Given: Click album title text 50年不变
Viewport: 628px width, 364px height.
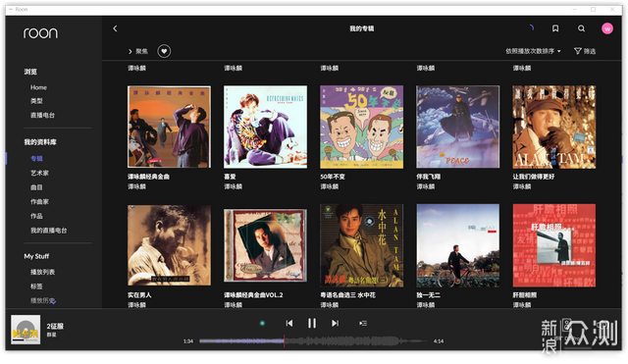Looking at the screenshot, I should pos(333,177).
